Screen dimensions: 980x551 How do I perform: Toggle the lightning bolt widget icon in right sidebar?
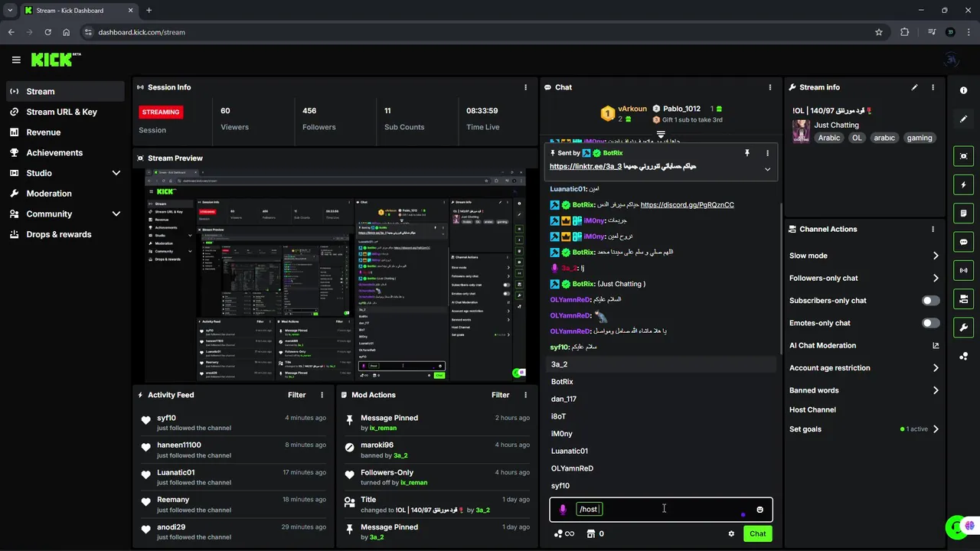(x=964, y=184)
